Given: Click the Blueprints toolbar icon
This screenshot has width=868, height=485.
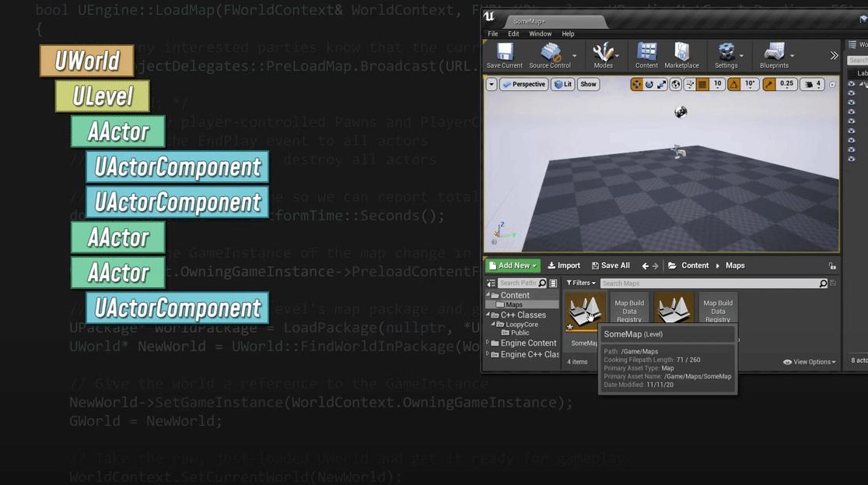Looking at the screenshot, I should 774,55.
